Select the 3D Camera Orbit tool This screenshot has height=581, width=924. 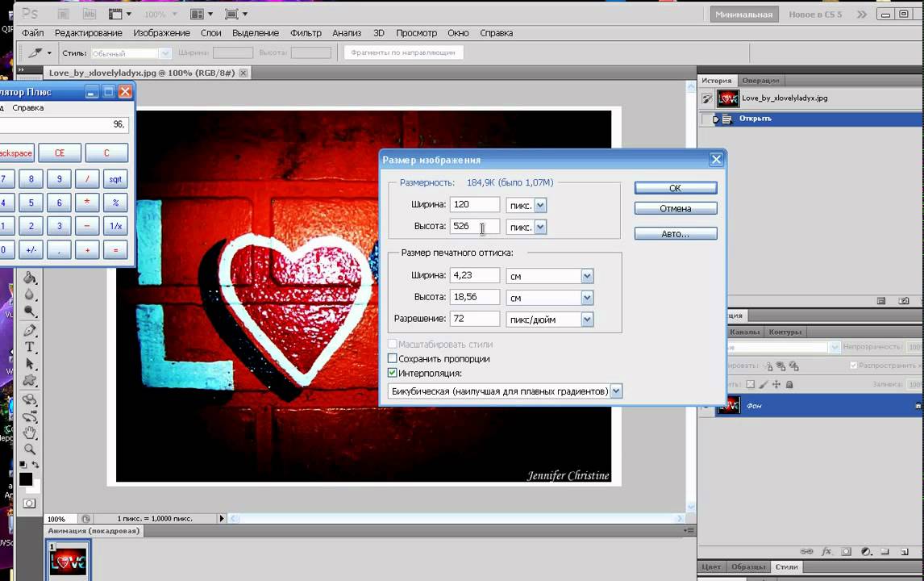(30, 416)
